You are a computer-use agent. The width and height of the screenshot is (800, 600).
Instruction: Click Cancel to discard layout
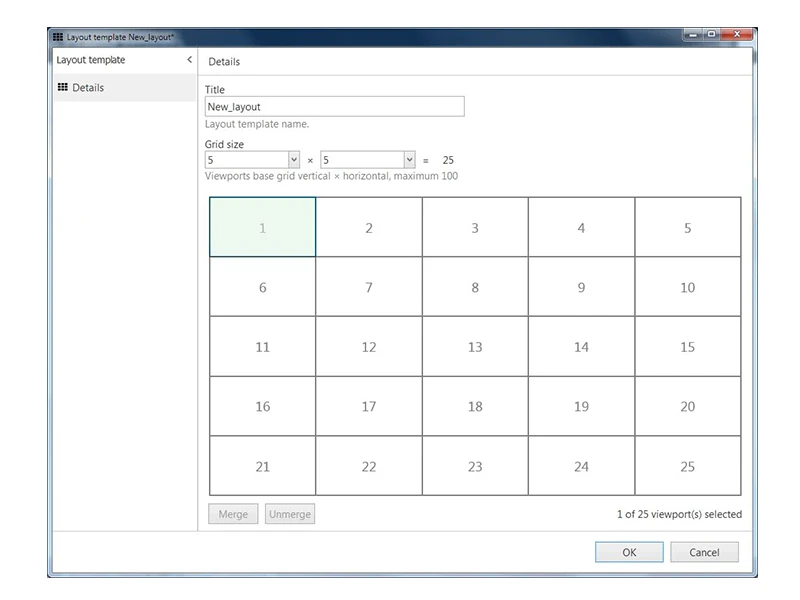(704, 552)
